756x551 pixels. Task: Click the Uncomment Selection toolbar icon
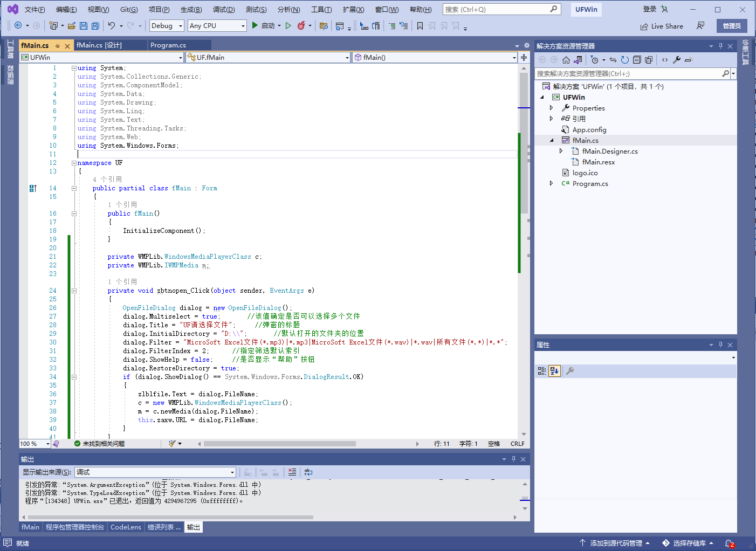point(403,25)
